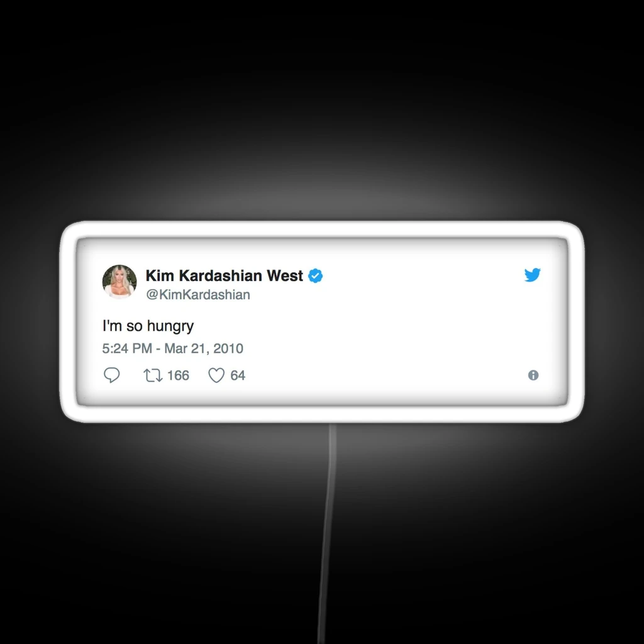Open the reply speech bubble icon
The height and width of the screenshot is (644, 644).
[112, 375]
